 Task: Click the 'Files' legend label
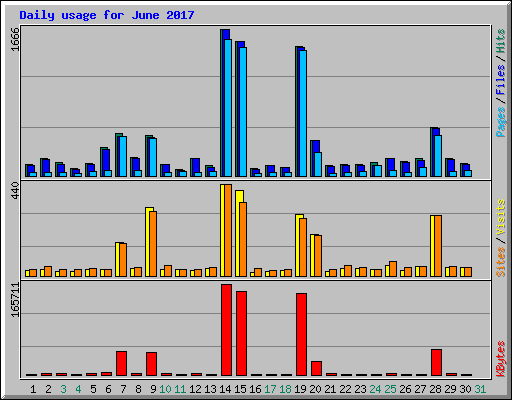point(500,80)
